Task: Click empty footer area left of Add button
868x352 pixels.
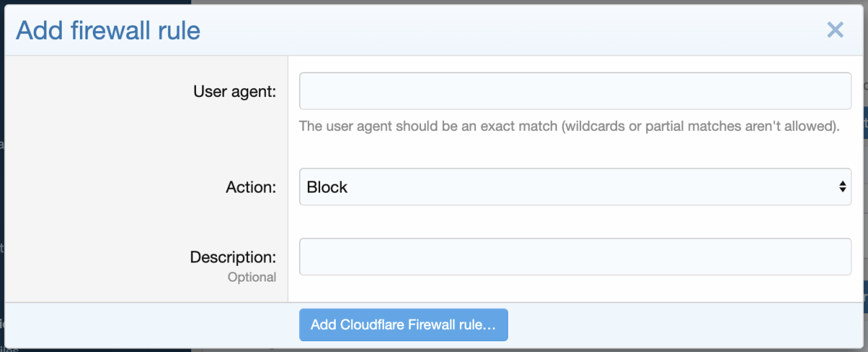Action: [149, 325]
